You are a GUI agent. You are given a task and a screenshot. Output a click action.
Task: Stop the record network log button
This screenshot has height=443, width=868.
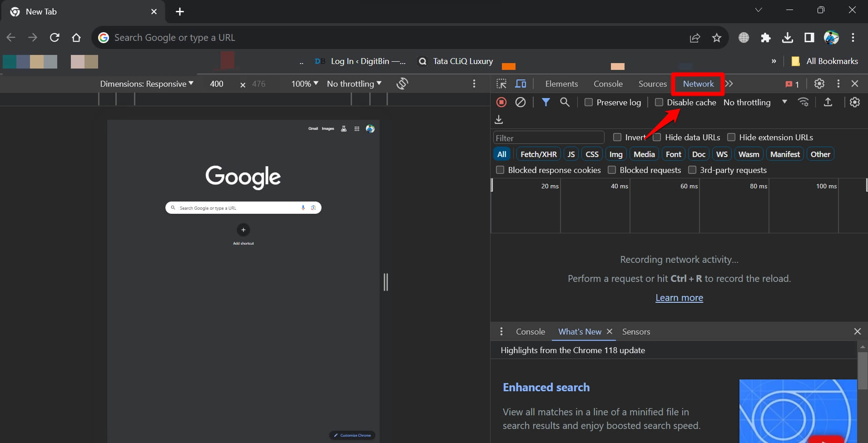[x=501, y=102]
